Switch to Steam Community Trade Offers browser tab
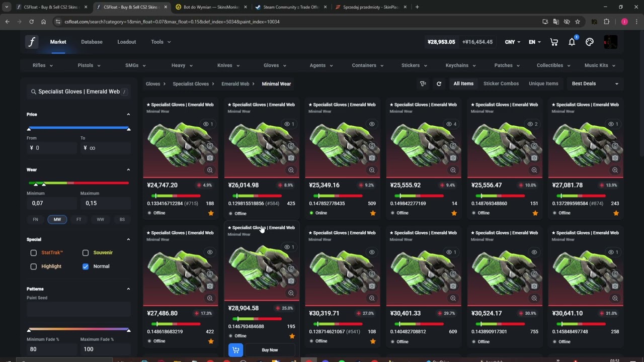Viewport: 644px width, 362px height. pyautogui.click(x=290, y=7)
